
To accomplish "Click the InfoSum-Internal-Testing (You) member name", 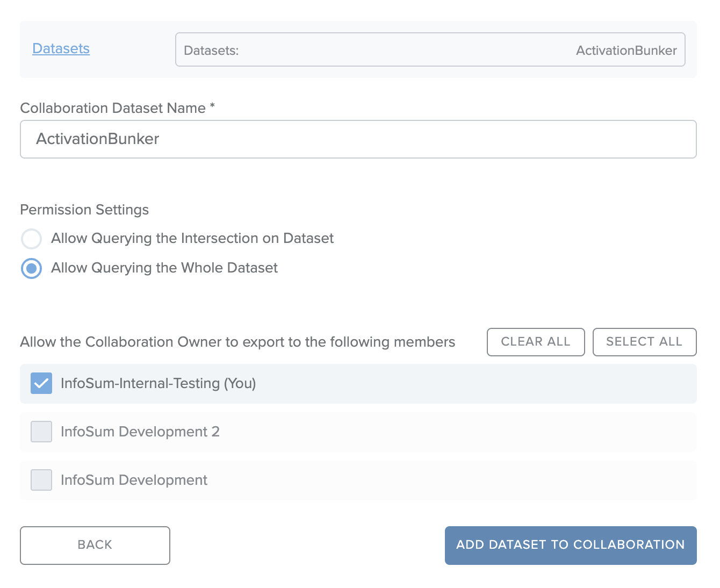I will (x=158, y=383).
